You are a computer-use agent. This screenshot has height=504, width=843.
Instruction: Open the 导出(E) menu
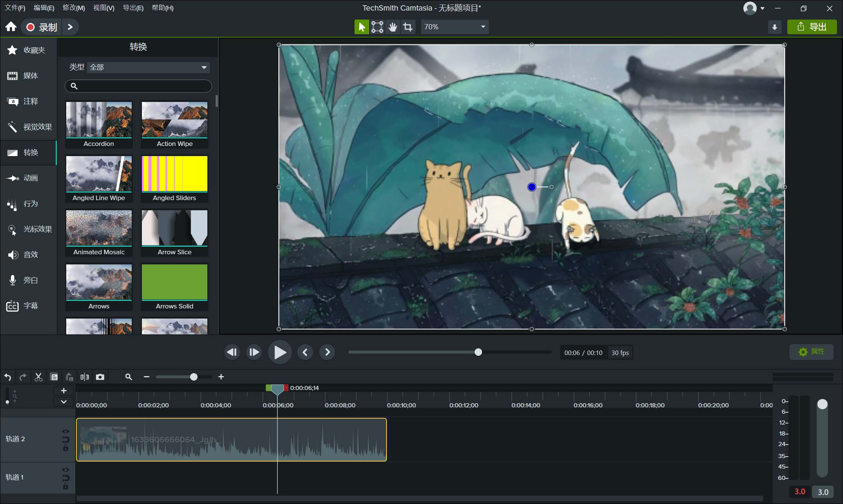pos(133,8)
